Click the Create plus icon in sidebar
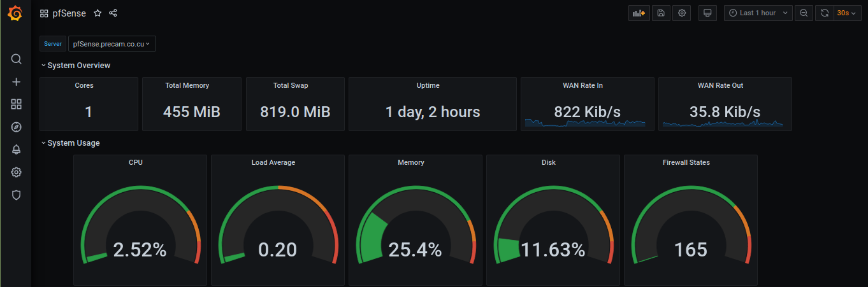The image size is (868, 287). (17, 81)
